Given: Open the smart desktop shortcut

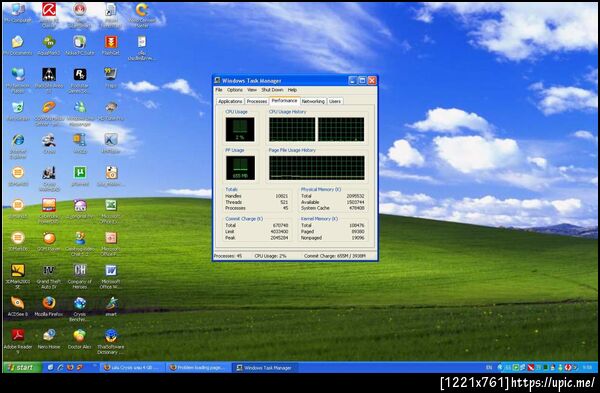Looking at the screenshot, I should [x=111, y=306].
